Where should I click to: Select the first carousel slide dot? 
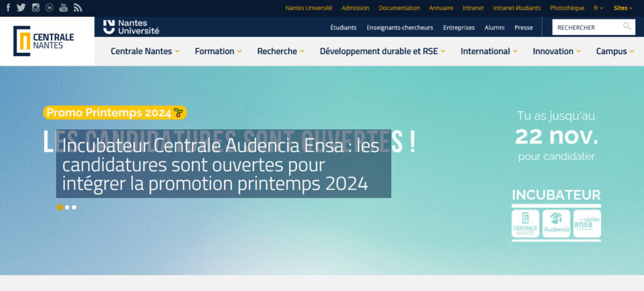click(x=60, y=207)
